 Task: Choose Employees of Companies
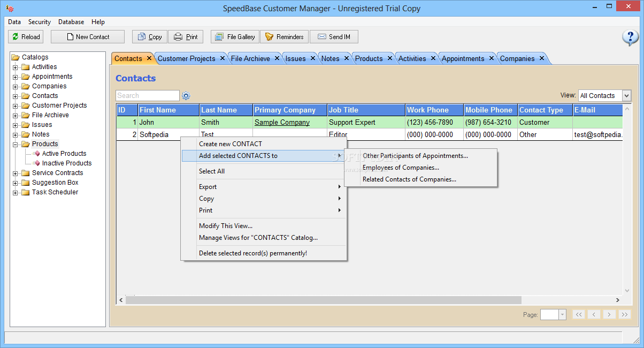tap(421, 168)
